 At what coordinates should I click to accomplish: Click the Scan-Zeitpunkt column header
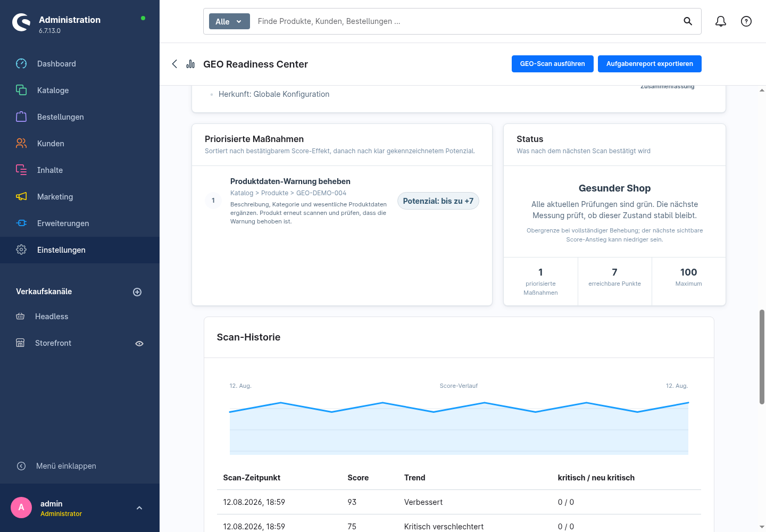pos(252,478)
